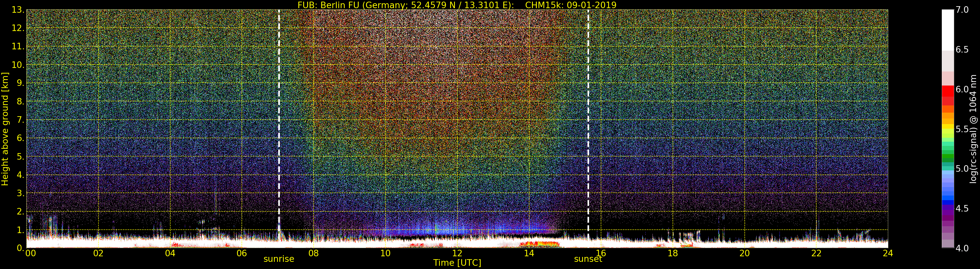Click the colorbar tick value 5.5
The height and width of the screenshot is (269, 980).
pos(962,129)
